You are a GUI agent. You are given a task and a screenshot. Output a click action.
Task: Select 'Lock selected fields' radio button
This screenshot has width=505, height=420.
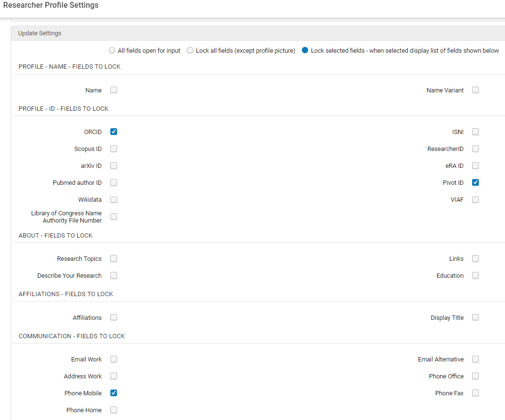tap(305, 50)
